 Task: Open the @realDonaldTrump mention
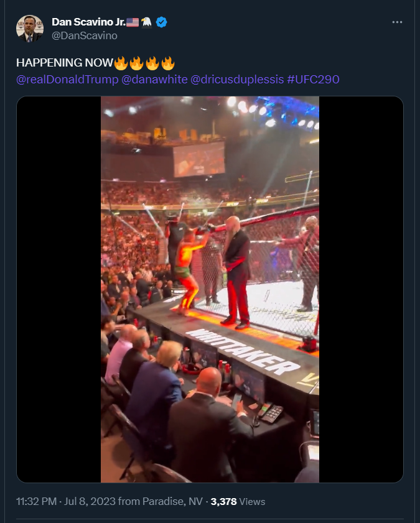[x=67, y=80]
